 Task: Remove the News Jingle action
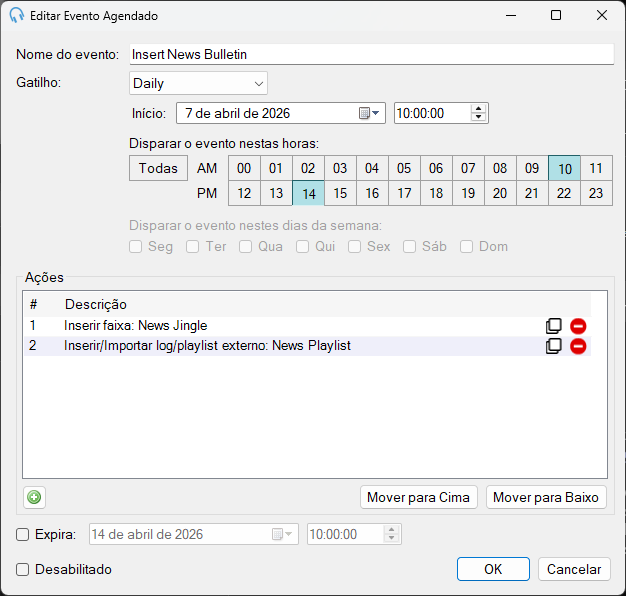pos(578,326)
